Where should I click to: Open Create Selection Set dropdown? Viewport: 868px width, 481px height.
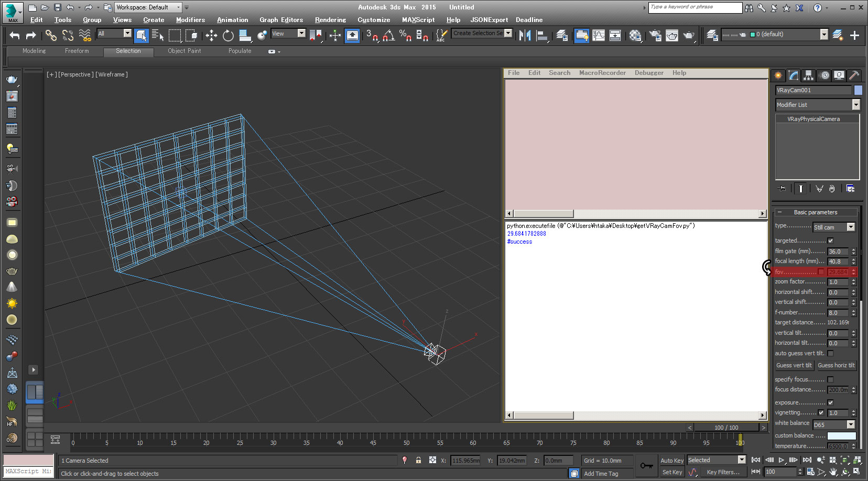(x=482, y=33)
